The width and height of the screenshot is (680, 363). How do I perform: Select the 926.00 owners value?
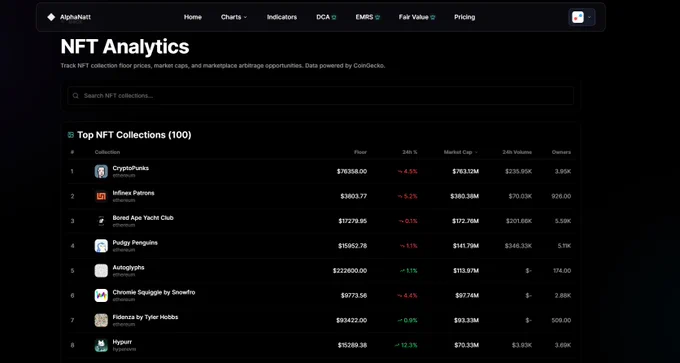point(561,196)
